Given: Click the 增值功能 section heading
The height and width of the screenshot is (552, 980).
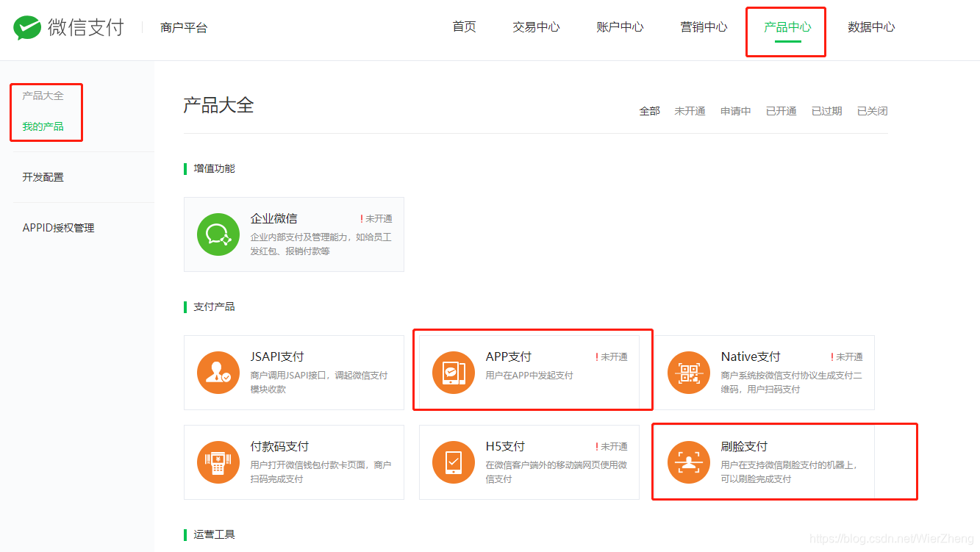Looking at the screenshot, I should [x=214, y=168].
